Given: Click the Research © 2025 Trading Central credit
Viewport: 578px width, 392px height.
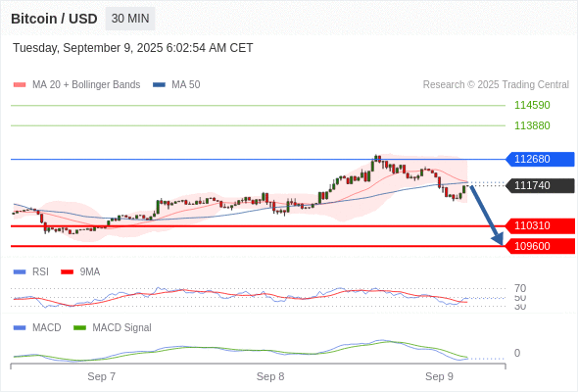Looking at the screenshot, I should [x=496, y=85].
